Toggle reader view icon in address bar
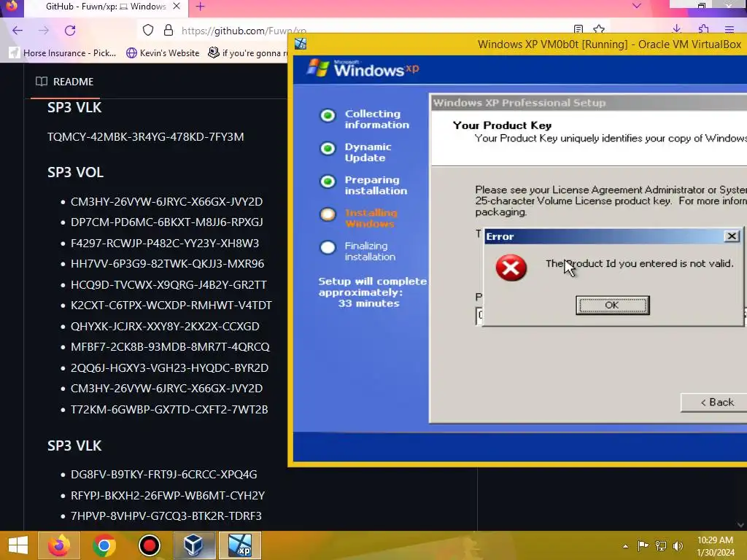Screen dimensions: 747x560 578,29
